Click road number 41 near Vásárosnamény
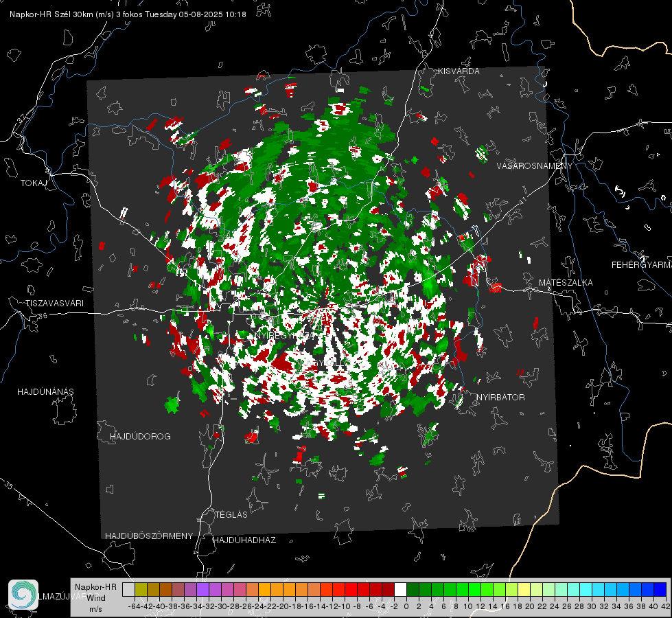Viewport: 672px width, 618px height. tap(522, 202)
